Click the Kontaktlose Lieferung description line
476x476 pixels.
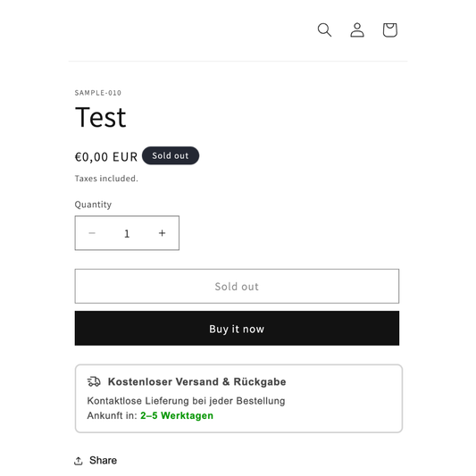click(x=186, y=401)
